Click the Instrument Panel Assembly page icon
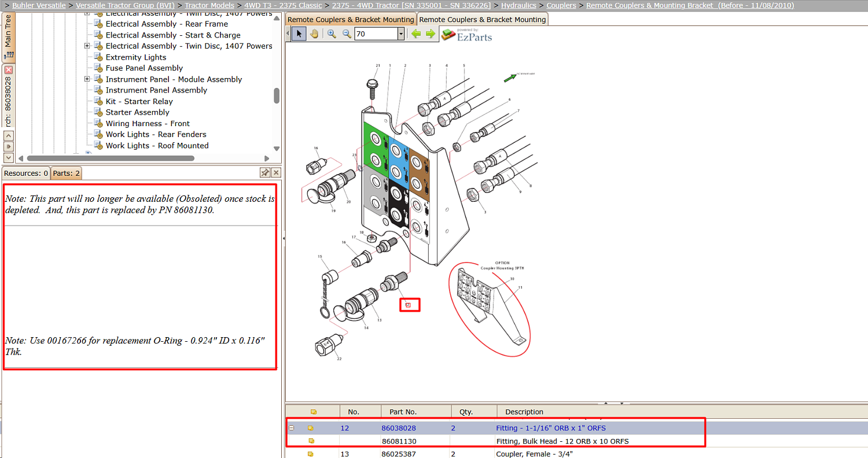This screenshot has width=868, height=458. pyautogui.click(x=98, y=90)
